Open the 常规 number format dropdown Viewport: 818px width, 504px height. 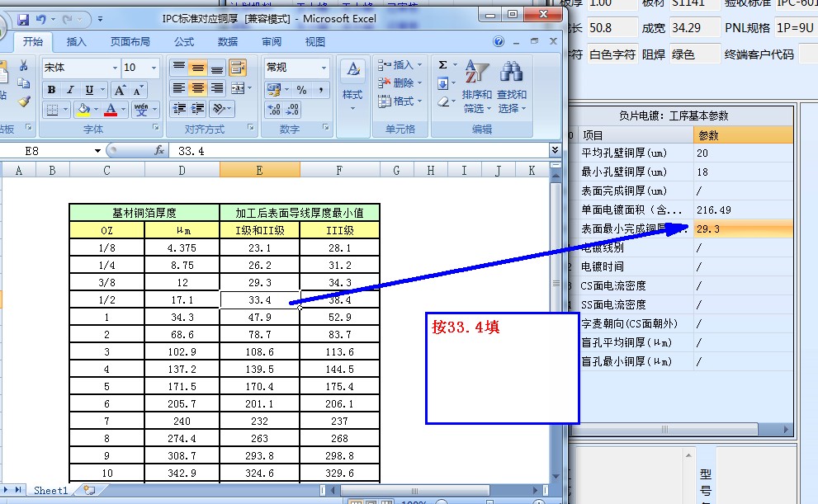[x=324, y=68]
